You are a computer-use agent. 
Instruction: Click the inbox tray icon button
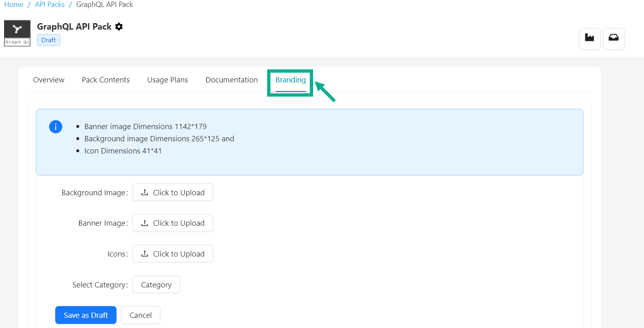pos(614,38)
